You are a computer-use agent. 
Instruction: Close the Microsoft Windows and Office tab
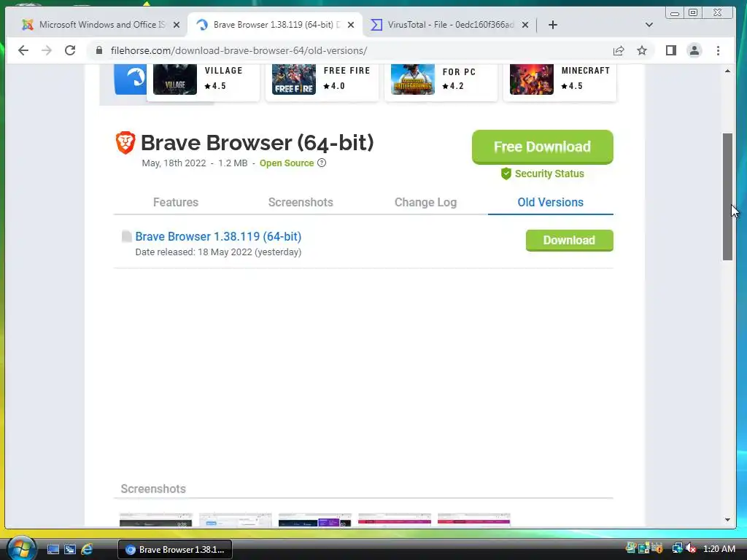[x=177, y=25]
